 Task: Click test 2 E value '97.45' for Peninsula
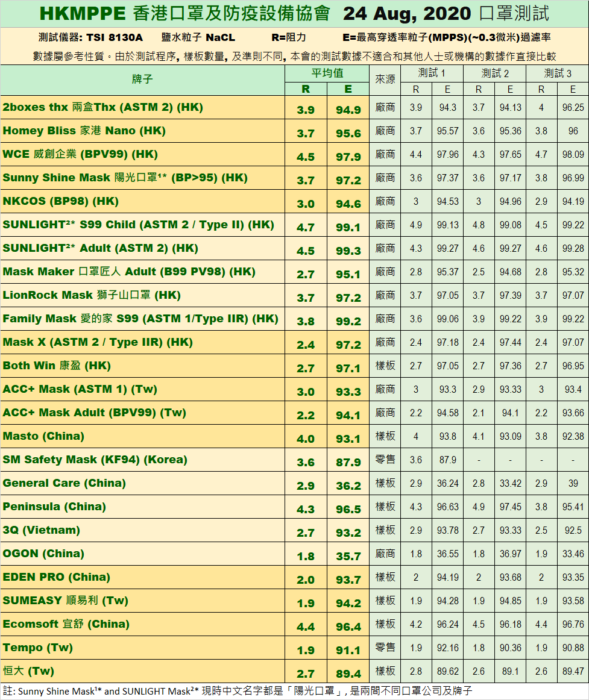pos(511,507)
